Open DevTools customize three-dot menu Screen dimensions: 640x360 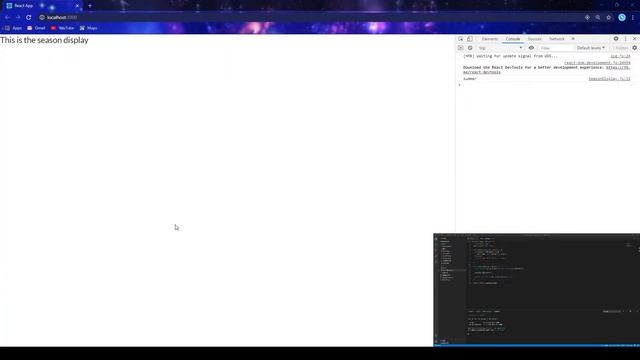(x=625, y=39)
